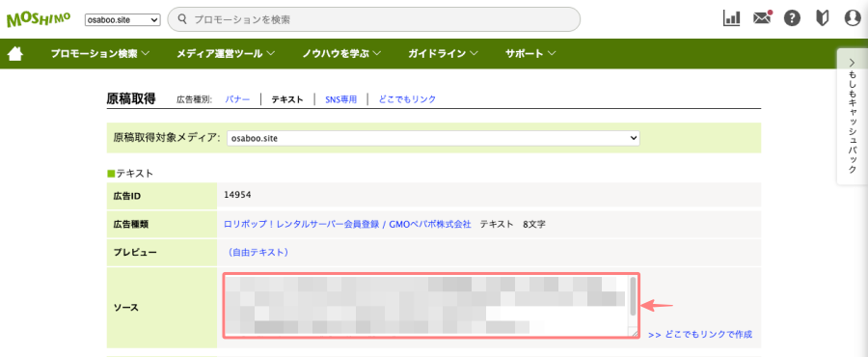Open the 原稿取得対象メディア osaboo.site select
The height and width of the screenshot is (357, 868).
pyautogui.click(x=433, y=138)
